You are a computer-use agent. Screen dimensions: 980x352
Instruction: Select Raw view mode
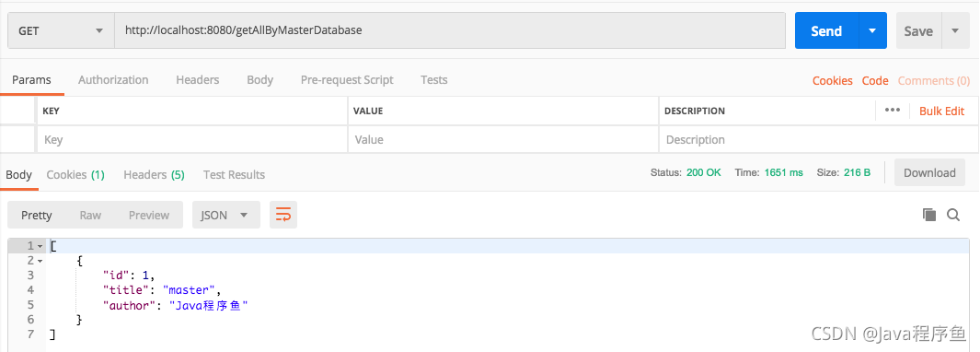(x=90, y=215)
